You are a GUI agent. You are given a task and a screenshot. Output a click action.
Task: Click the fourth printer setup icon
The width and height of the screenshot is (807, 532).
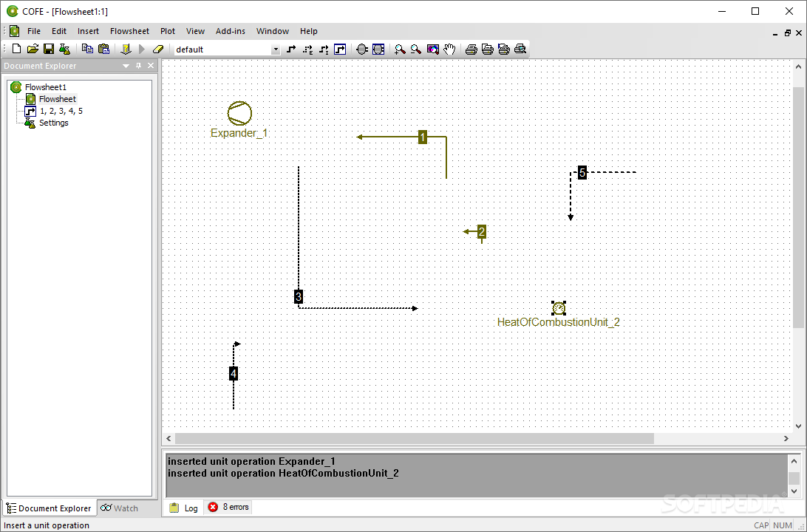point(520,49)
